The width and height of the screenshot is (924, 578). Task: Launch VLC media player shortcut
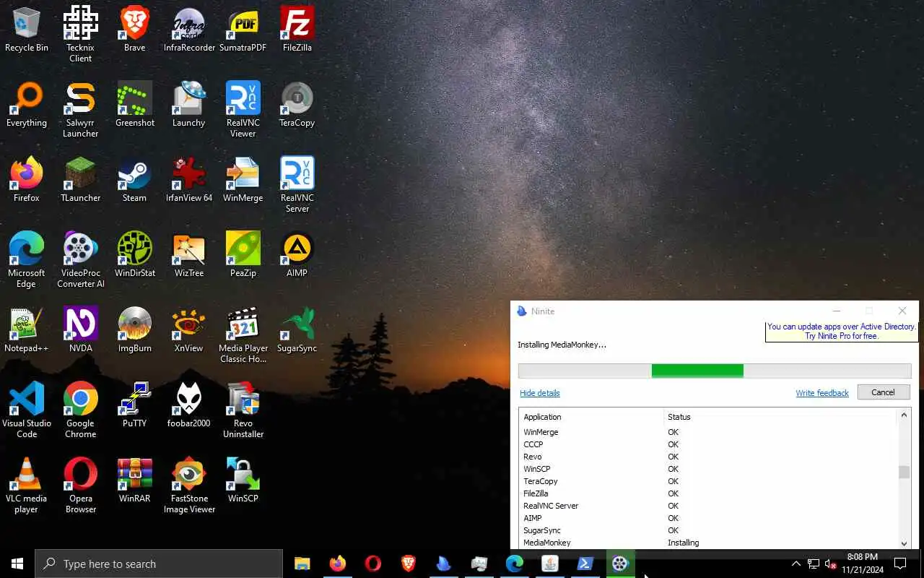pyautogui.click(x=27, y=486)
